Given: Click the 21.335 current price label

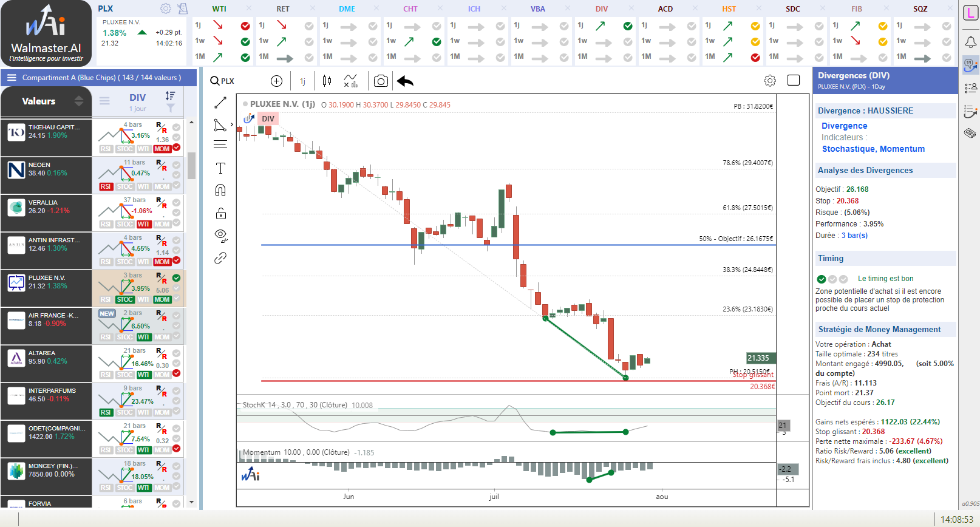Looking at the screenshot, I should point(761,358).
